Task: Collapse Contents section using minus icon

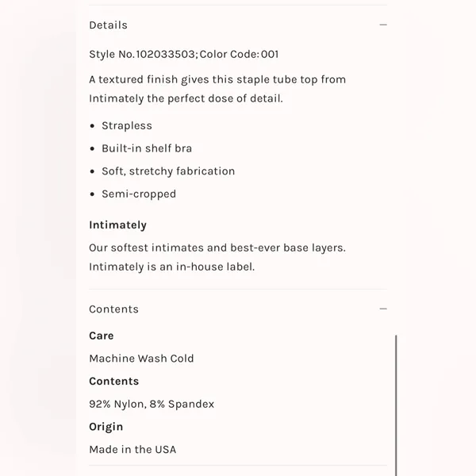Action: click(383, 309)
